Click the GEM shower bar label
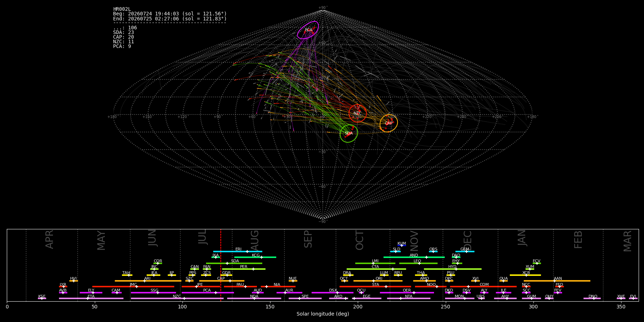 [x=465, y=249]
